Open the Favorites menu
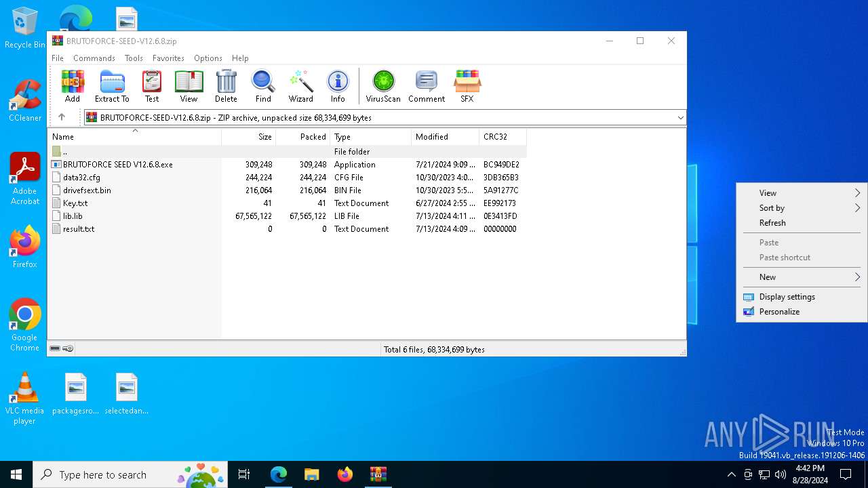The height and width of the screenshot is (488, 868). click(168, 58)
